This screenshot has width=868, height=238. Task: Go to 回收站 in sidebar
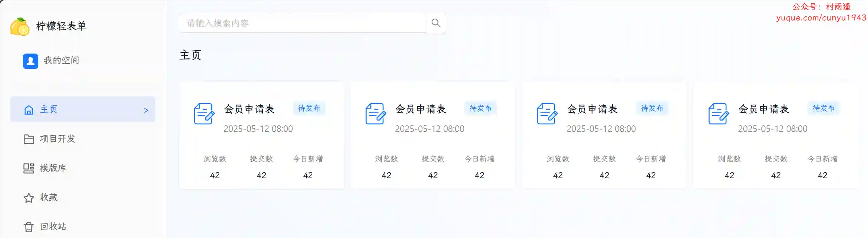coord(53,227)
